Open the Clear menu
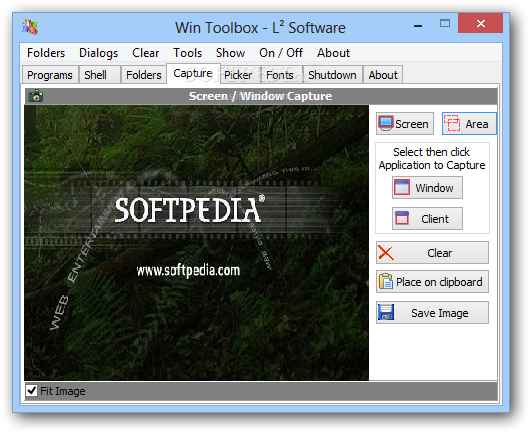530x433 pixels. [x=145, y=53]
